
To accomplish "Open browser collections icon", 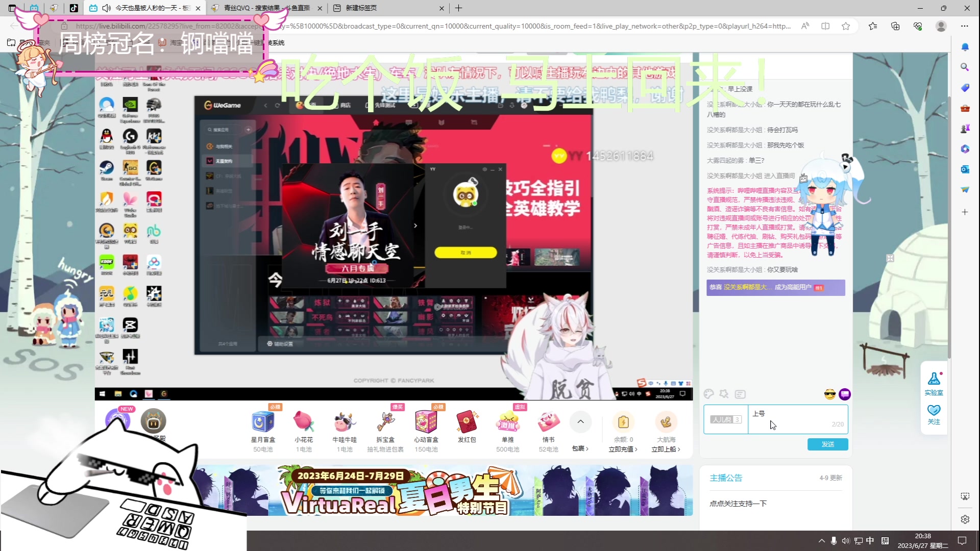I will coord(895,26).
